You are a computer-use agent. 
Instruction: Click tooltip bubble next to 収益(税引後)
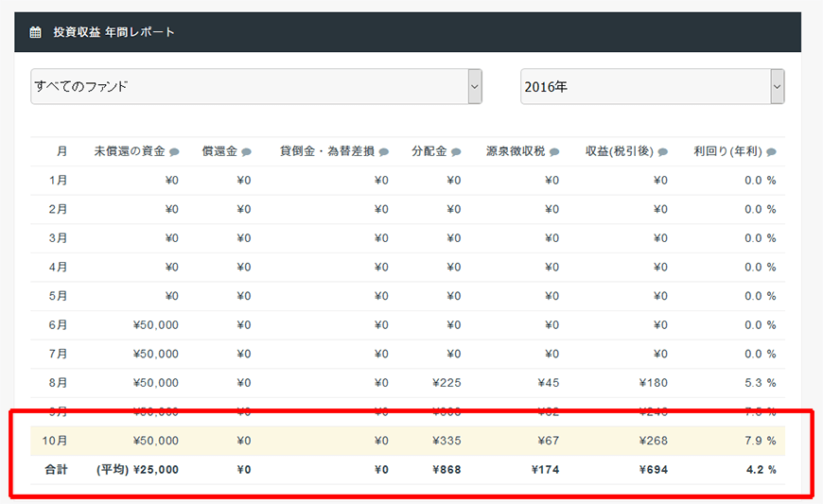[x=663, y=152]
